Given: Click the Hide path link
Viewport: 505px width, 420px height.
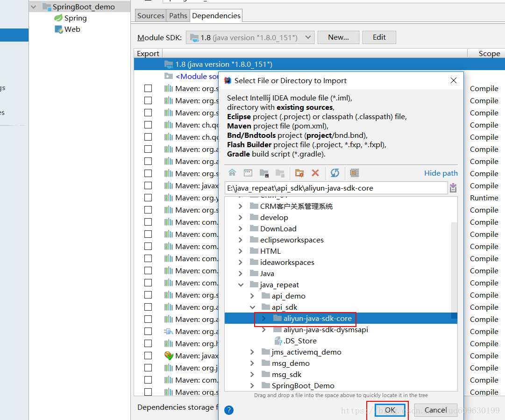Looking at the screenshot, I should tap(441, 173).
